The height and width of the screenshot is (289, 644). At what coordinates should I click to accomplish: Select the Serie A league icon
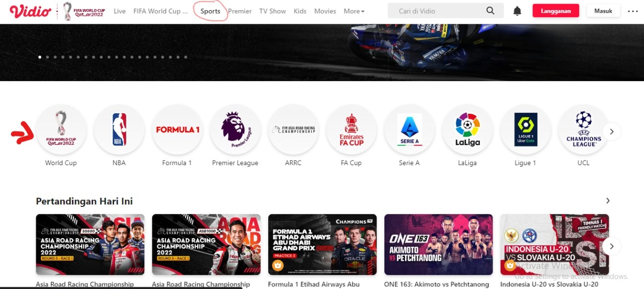[x=409, y=129]
